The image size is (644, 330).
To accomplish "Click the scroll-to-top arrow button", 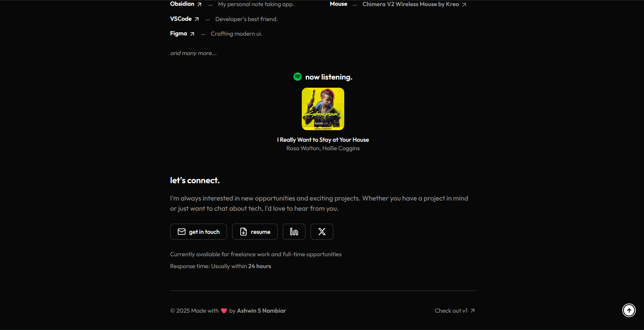I will (x=629, y=310).
